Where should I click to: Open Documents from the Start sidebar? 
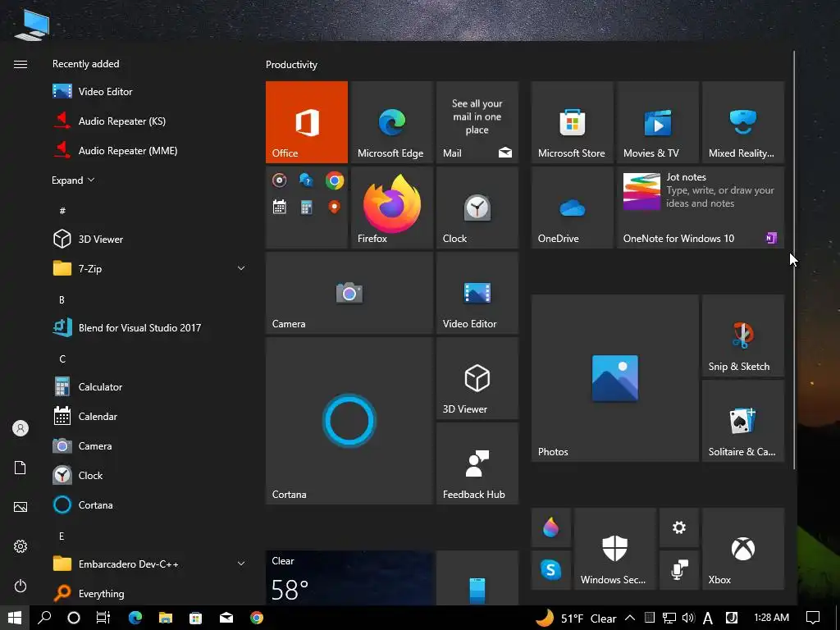tap(21, 468)
